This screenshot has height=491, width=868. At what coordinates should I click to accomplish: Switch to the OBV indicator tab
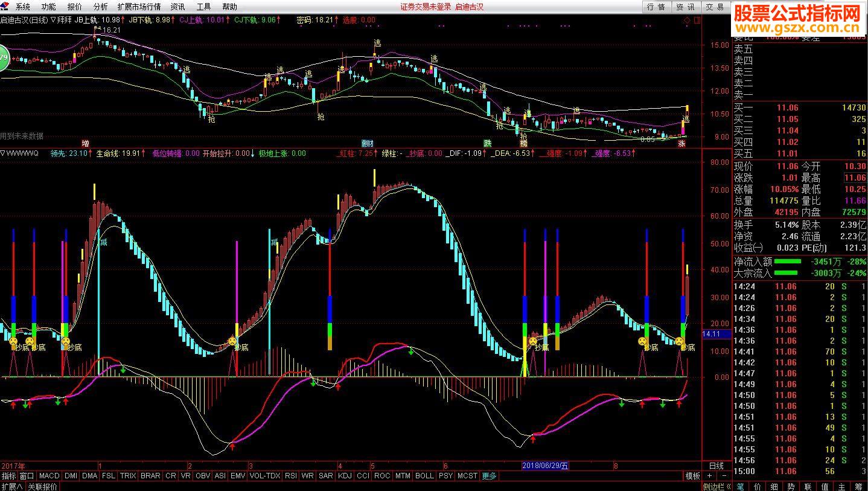tap(203, 476)
